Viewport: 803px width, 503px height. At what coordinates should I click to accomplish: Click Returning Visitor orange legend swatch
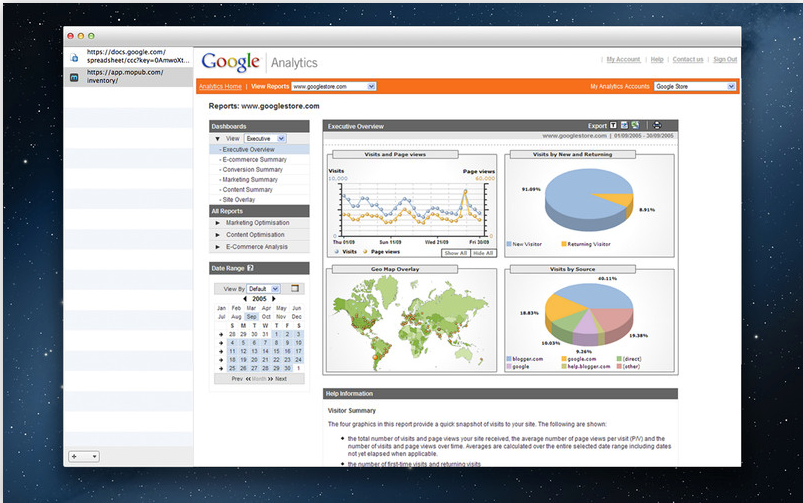[564, 244]
